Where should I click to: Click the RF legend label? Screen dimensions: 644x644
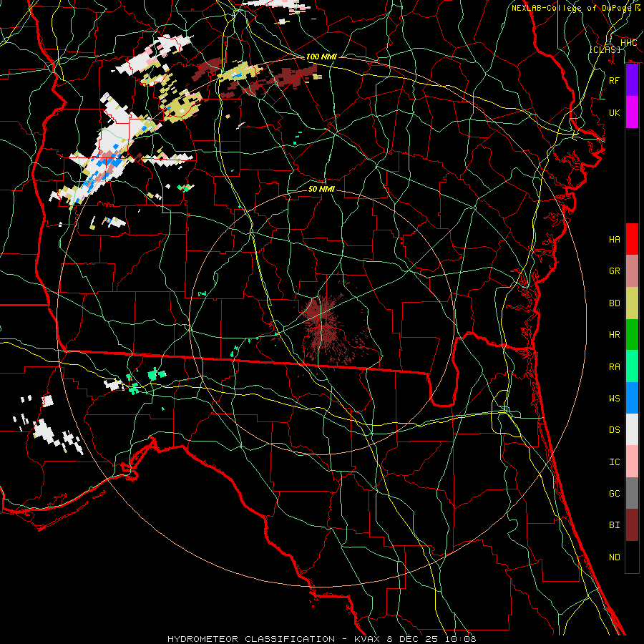point(614,80)
